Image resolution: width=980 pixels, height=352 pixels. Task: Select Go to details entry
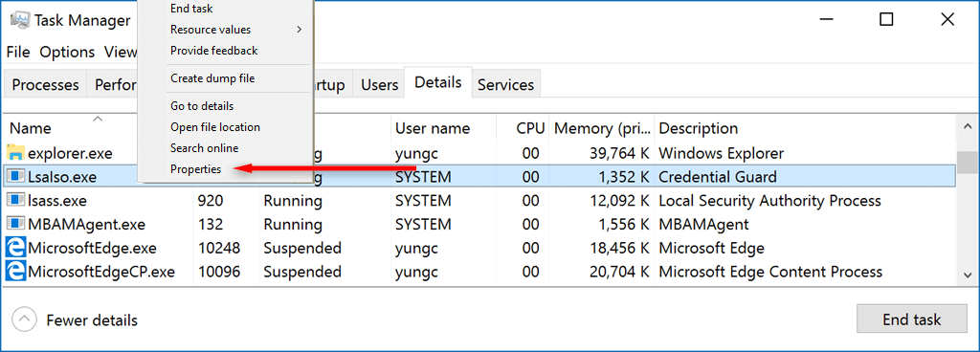coord(202,106)
